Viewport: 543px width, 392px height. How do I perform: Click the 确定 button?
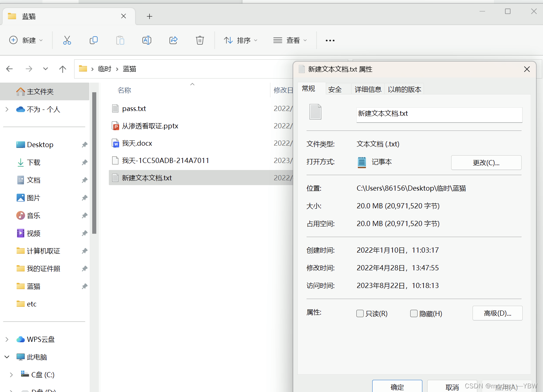pos(397,386)
